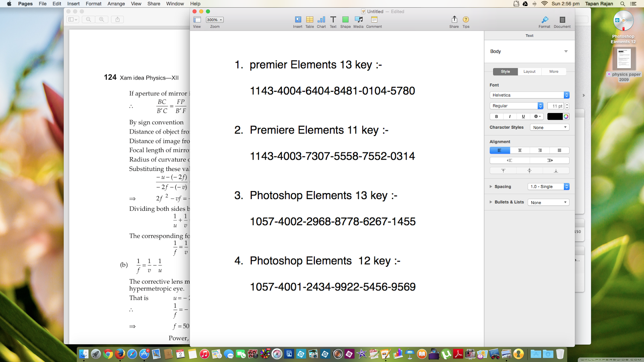644x362 pixels.
Task: Center-align the text
Action: tap(520, 150)
